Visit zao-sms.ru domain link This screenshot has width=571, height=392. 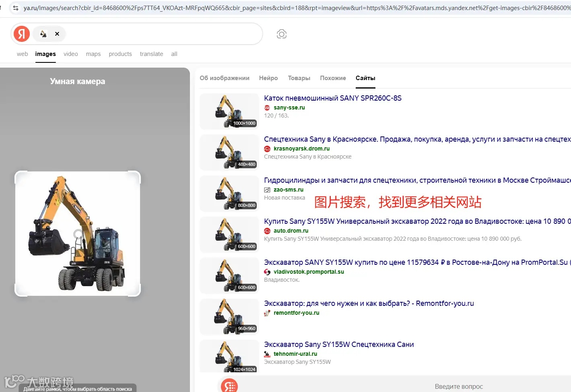tap(289, 190)
